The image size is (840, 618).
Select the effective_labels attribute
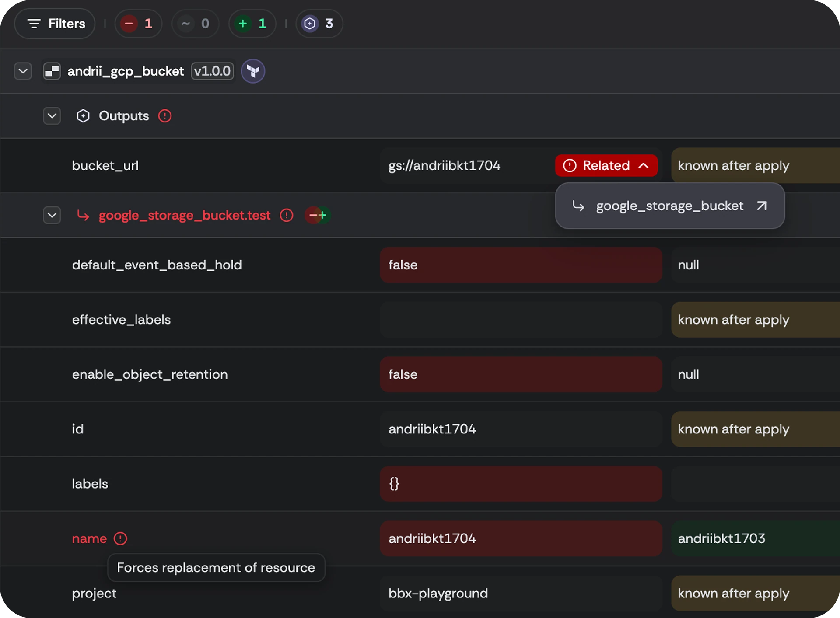(x=121, y=320)
